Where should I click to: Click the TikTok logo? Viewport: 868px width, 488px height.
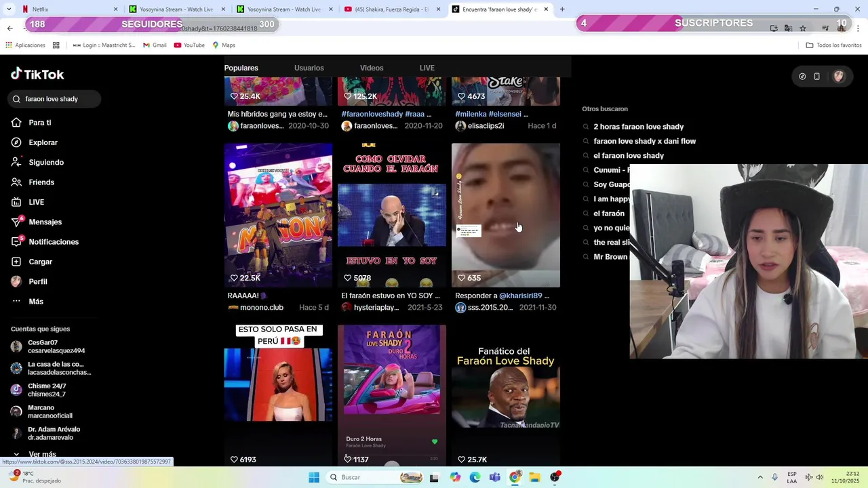(x=37, y=74)
